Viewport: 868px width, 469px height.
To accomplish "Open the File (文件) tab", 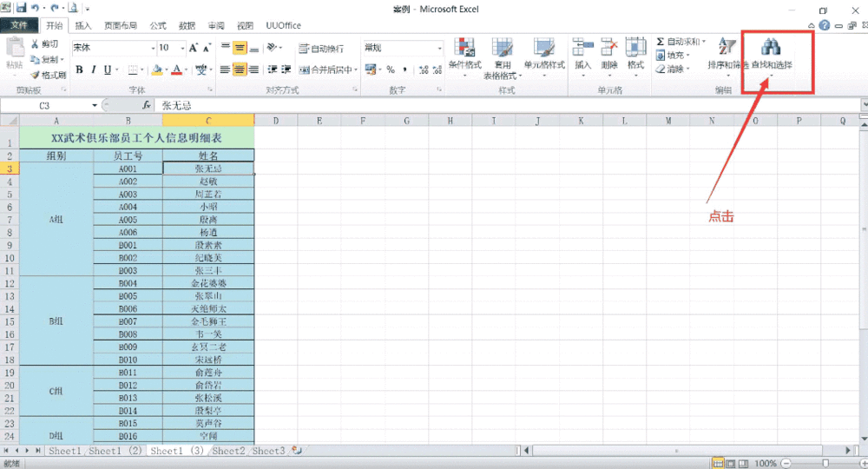I will 19,25.
